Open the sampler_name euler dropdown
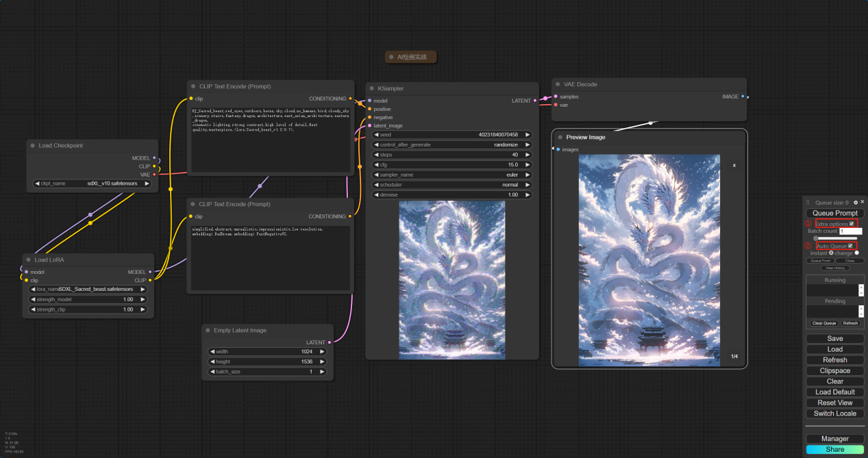 [452, 175]
